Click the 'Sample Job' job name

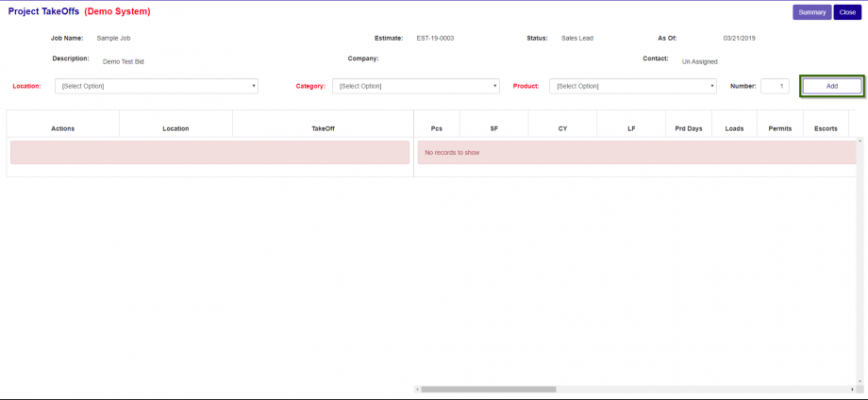point(113,38)
